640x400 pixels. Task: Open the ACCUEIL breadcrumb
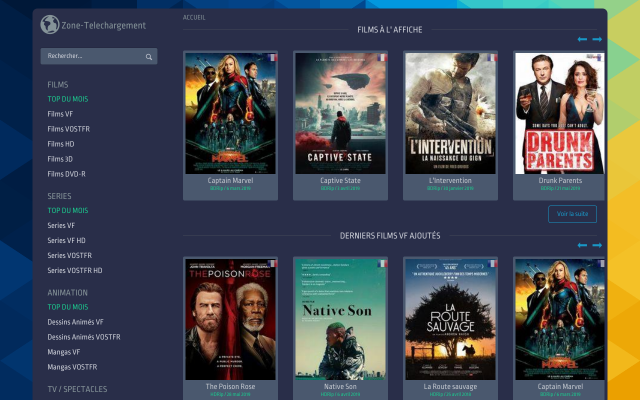(x=194, y=18)
